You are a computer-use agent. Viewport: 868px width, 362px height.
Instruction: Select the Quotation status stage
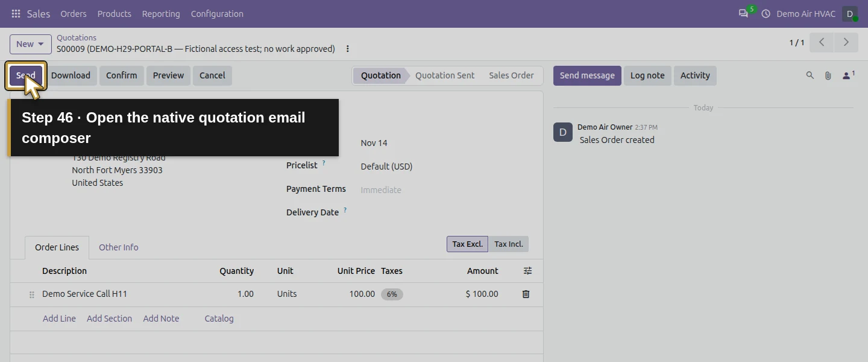(380, 75)
